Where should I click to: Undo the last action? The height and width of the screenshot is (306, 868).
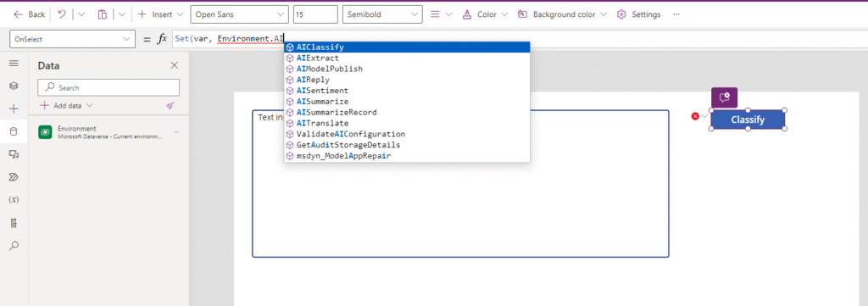(62, 14)
